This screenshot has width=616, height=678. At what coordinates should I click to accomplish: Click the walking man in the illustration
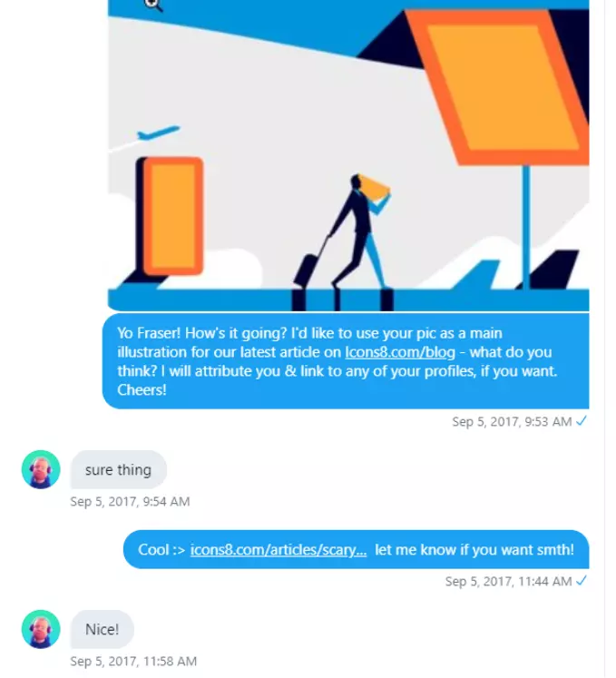(x=361, y=231)
